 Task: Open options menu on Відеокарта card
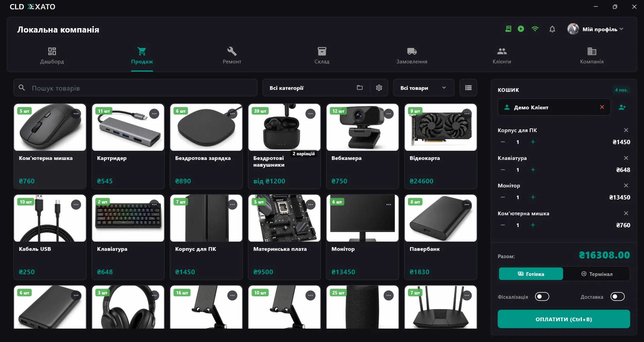point(467,114)
